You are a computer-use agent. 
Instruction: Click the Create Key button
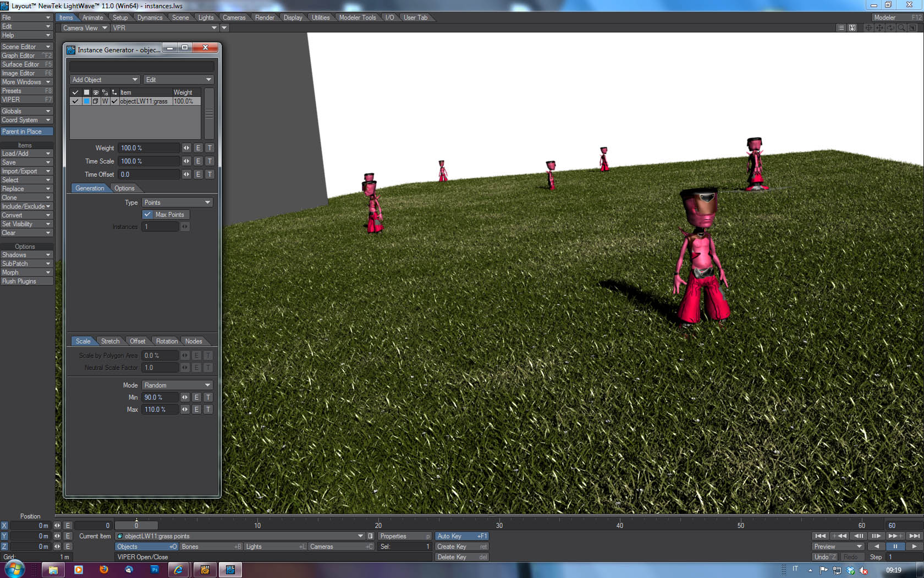click(461, 547)
